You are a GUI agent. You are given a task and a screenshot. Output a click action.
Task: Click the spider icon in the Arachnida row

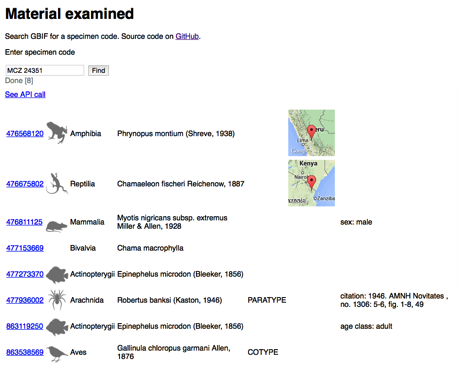57,299
